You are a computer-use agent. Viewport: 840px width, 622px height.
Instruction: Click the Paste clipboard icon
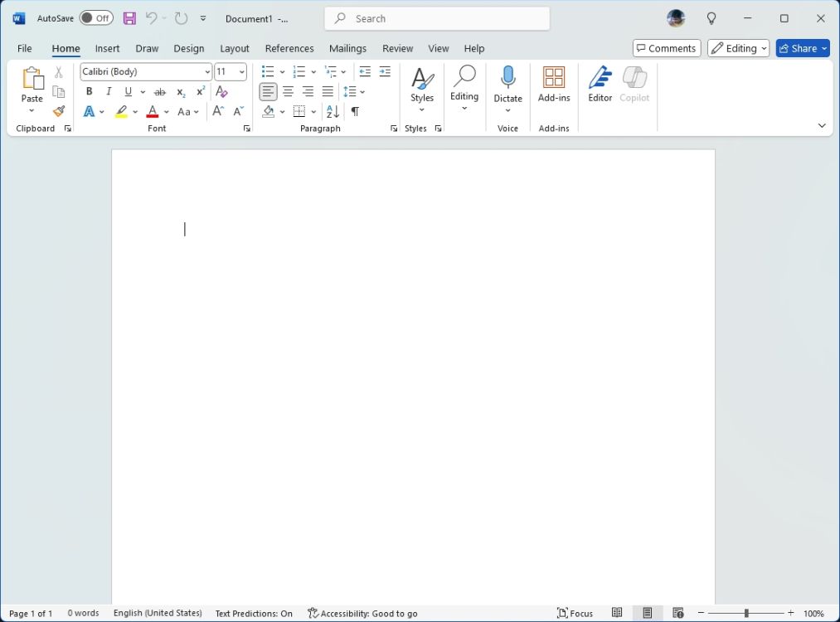click(32, 79)
